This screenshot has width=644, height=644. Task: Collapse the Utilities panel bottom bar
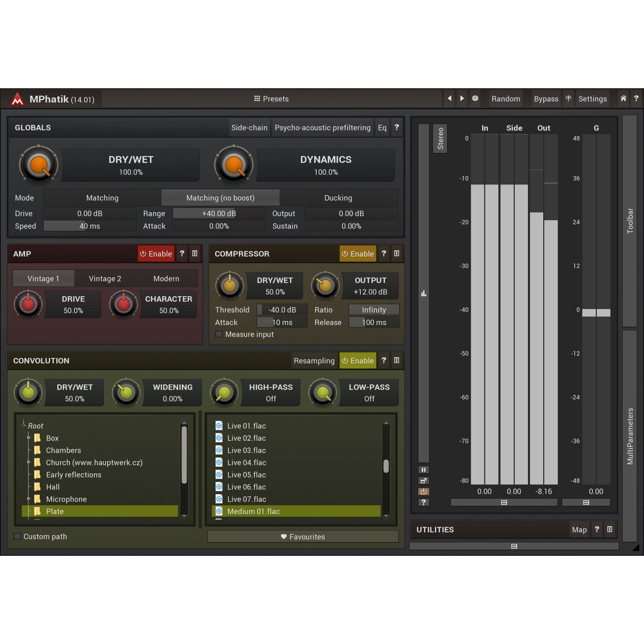[x=514, y=546]
